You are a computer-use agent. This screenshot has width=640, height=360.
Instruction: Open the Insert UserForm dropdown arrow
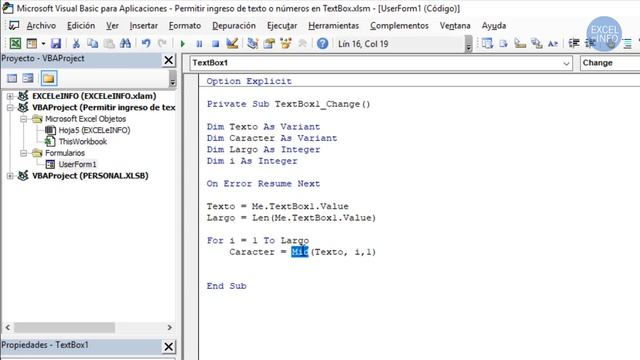click(43, 44)
